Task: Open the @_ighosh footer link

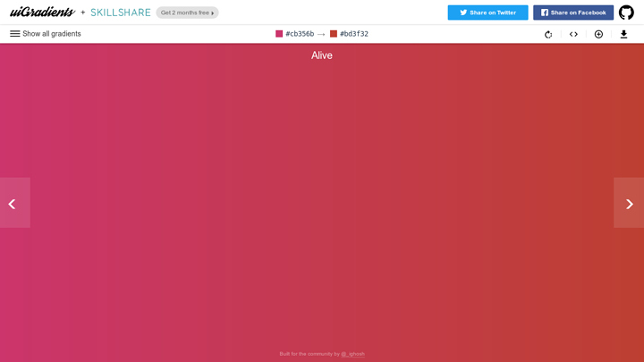Action: 352,354
